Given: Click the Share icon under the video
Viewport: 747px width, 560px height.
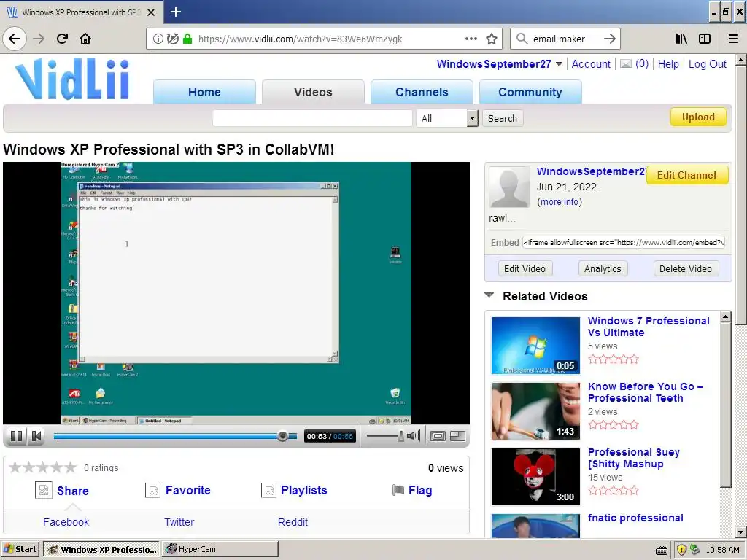Looking at the screenshot, I should [x=43, y=490].
